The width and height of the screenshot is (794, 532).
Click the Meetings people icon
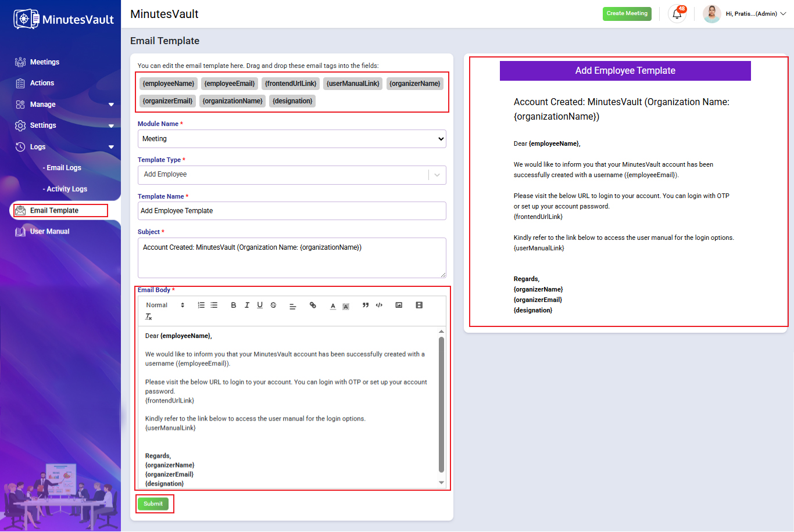point(20,62)
